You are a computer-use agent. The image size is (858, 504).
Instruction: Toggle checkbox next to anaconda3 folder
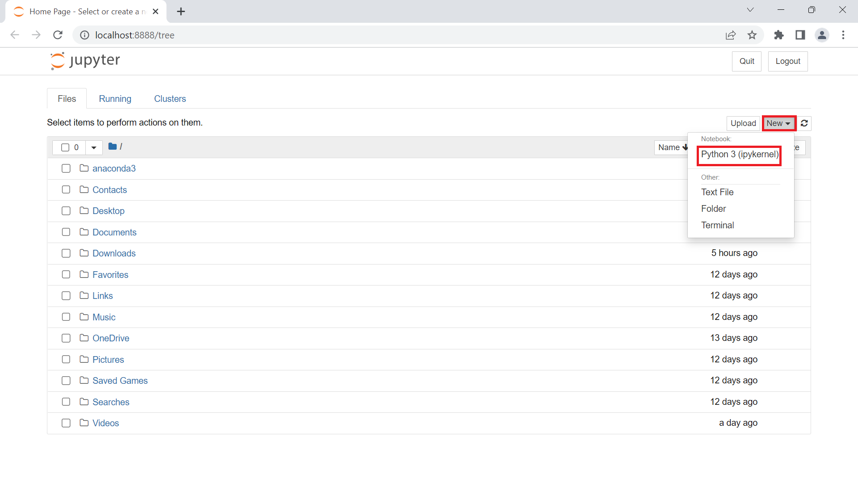[65, 168]
